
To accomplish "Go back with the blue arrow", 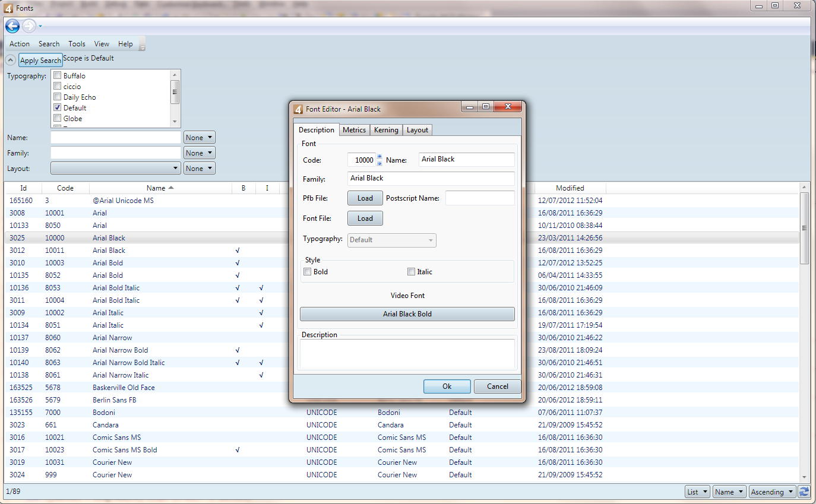I will click(12, 26).
